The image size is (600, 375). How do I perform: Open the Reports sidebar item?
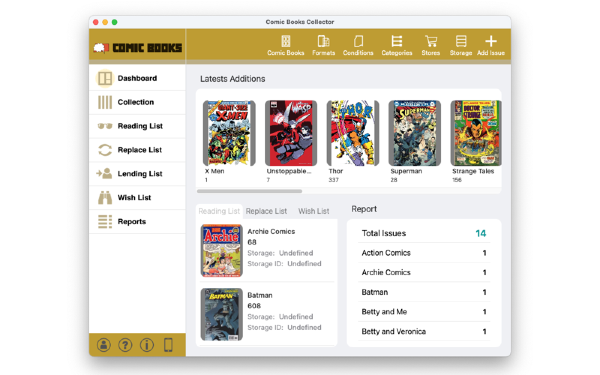click(137, 222)
